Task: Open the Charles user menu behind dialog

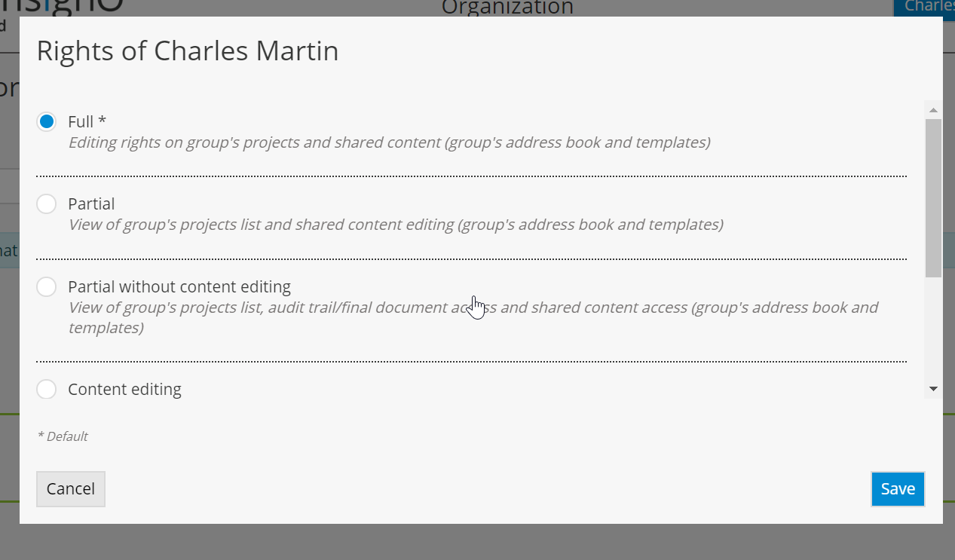Action: tap(924, 7)
